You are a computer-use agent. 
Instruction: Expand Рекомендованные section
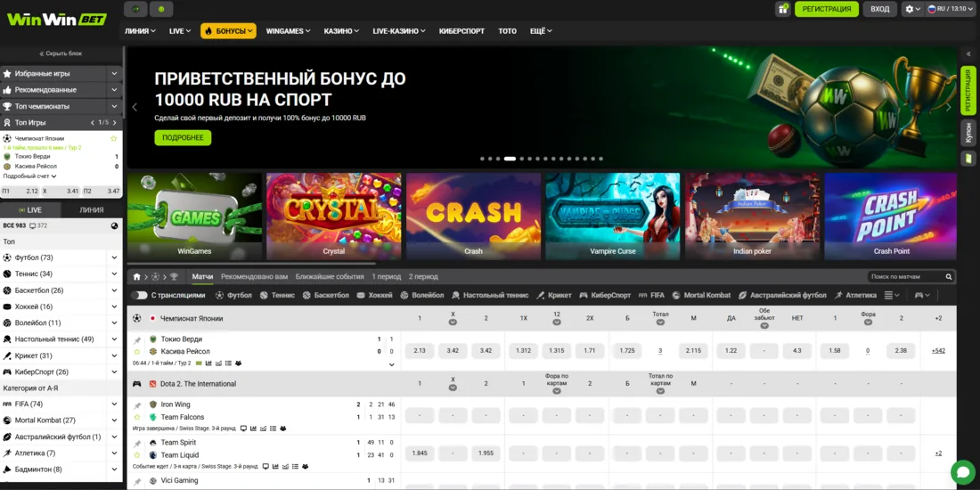click(114, 90)
